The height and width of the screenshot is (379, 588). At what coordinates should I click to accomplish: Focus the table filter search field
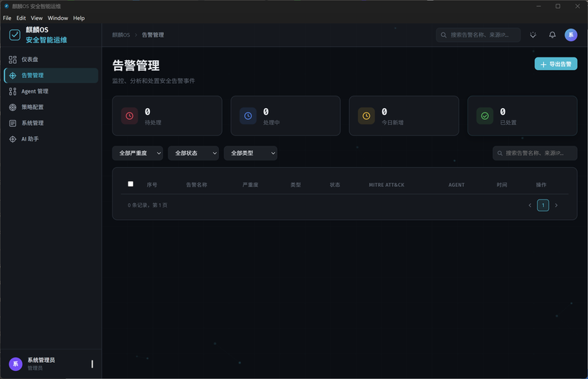click(535, 153)
